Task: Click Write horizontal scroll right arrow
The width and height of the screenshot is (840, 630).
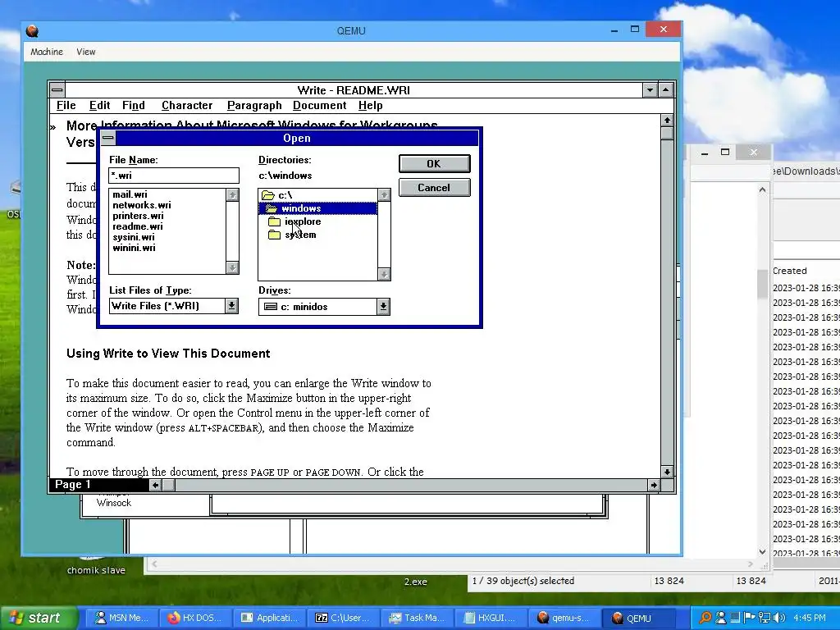Action: point(654,486)
